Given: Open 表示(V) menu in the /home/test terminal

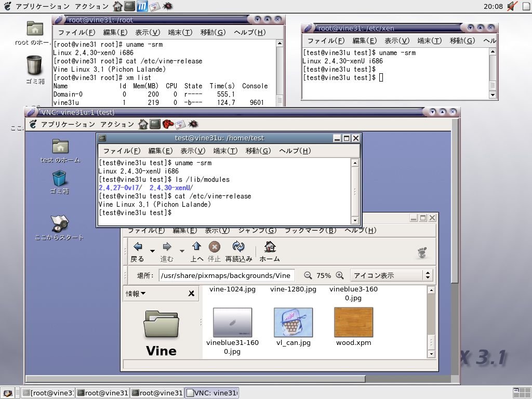Looking at the screenshot, I should 193,151.
